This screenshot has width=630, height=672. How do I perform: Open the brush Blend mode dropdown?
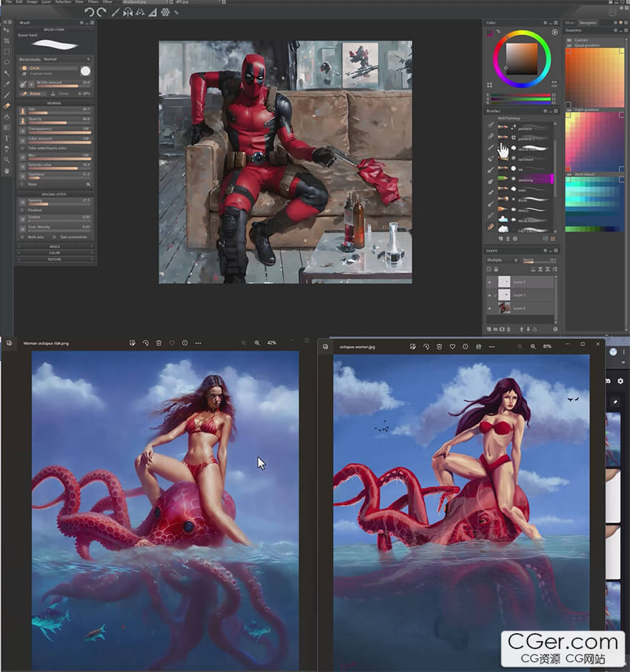tap(67, 59)
